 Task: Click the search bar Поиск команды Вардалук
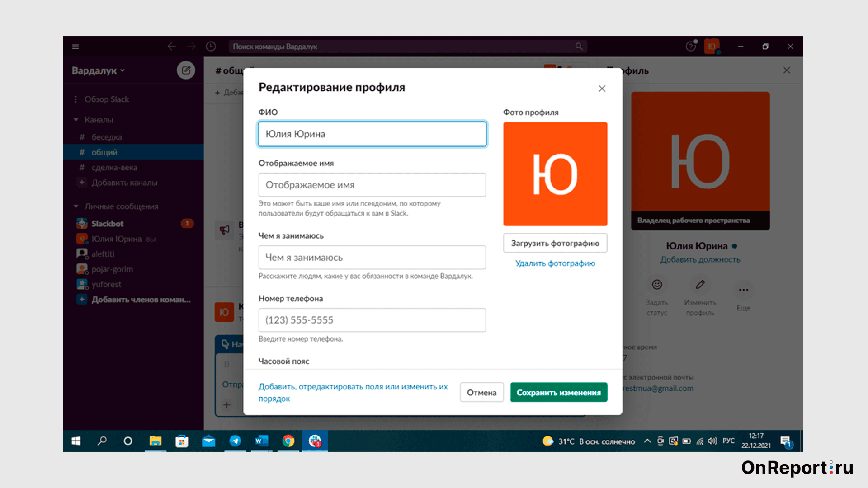coord(407,47)
